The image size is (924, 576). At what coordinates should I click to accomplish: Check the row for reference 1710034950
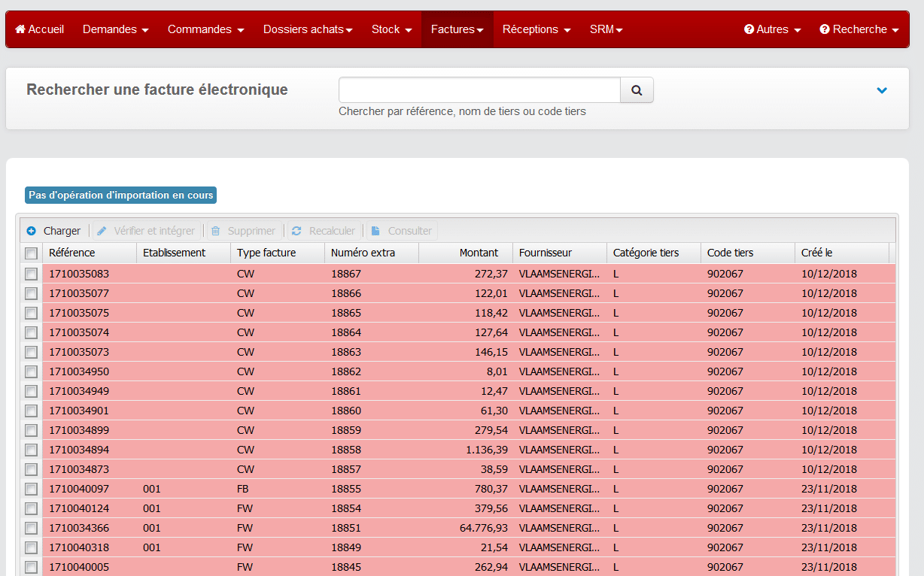(31, 371)
